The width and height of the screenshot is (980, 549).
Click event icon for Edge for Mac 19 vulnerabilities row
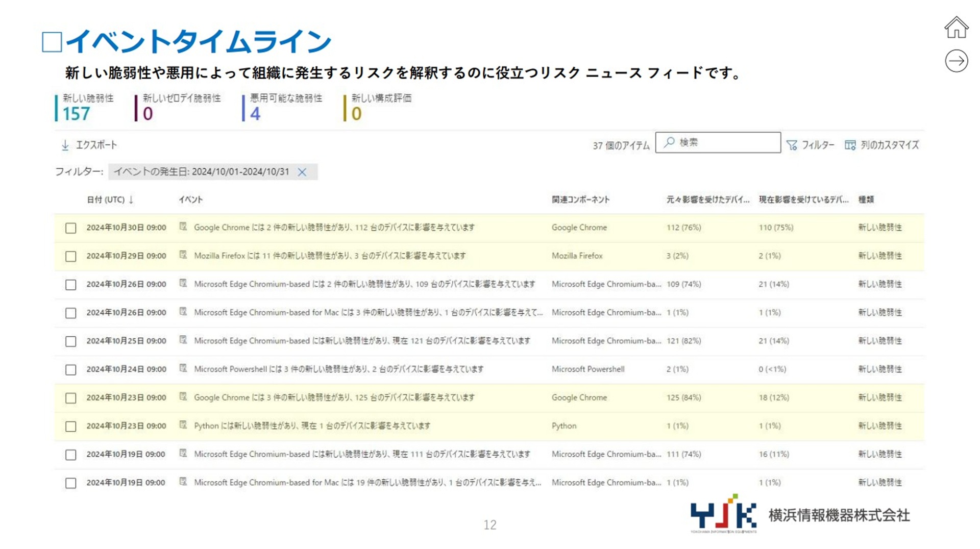tap(183, 482)
